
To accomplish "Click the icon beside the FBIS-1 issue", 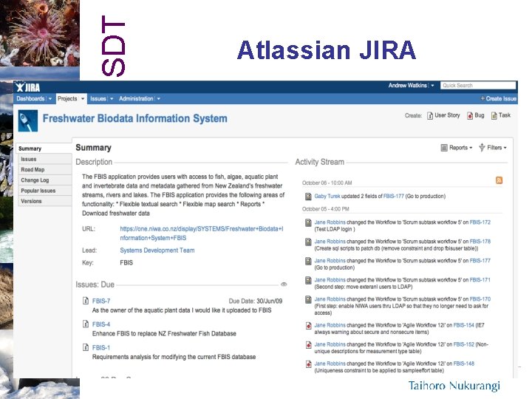I will 86,347.
